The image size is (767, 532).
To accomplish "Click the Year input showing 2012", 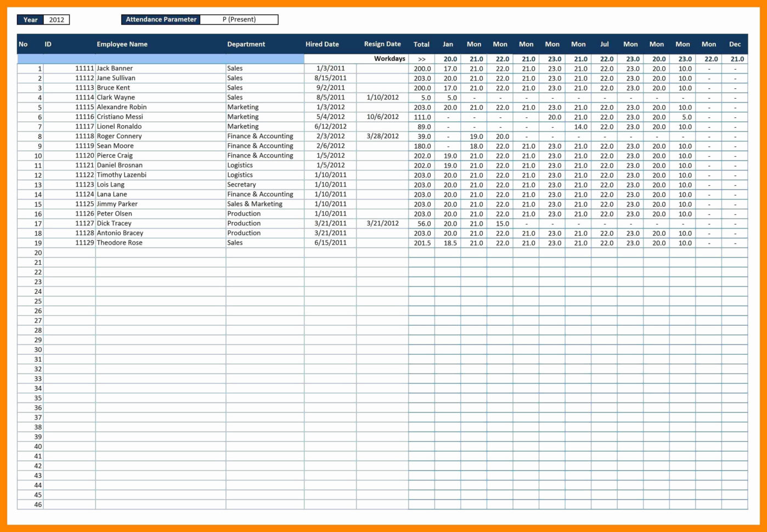I will [58, 19].
